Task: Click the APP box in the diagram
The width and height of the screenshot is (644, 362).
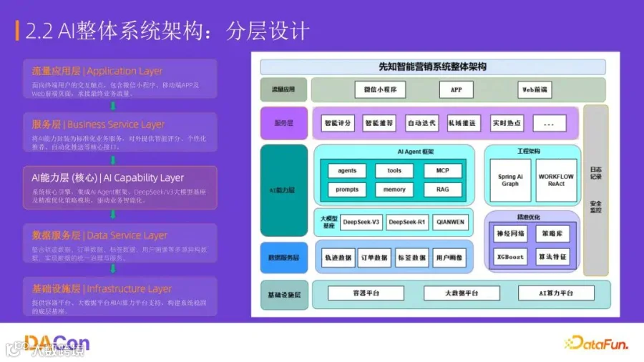Action: [x=456, y=89]
